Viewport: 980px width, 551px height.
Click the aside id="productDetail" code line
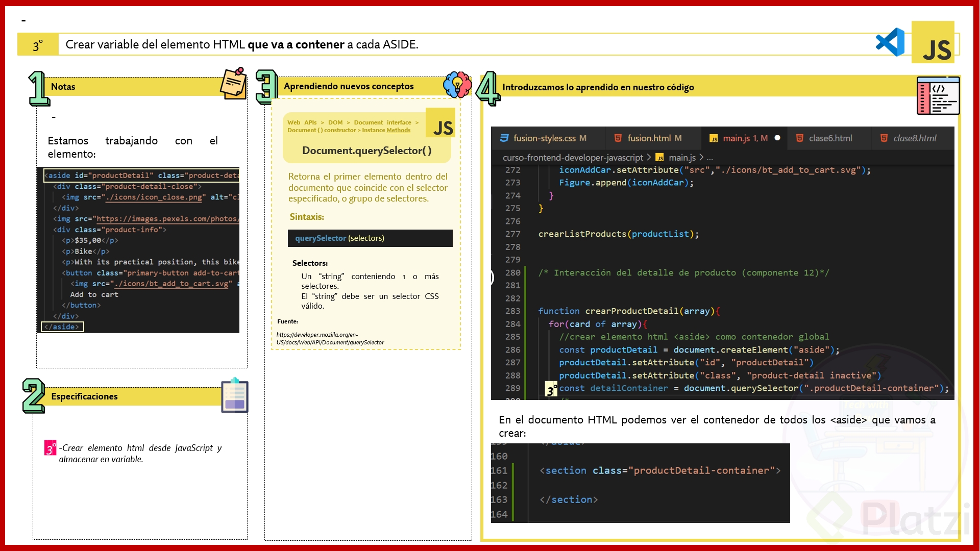(x=142, y=176)
